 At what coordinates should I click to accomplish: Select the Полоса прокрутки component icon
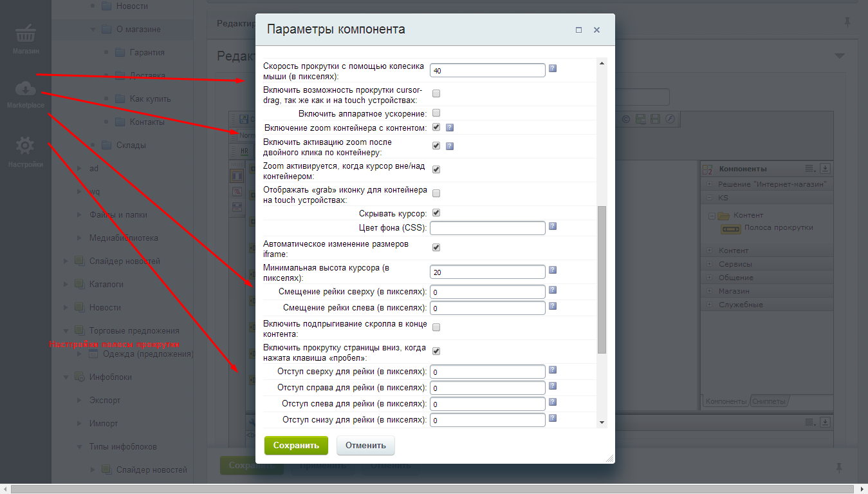pyautogui.click(x=730, y=229)
